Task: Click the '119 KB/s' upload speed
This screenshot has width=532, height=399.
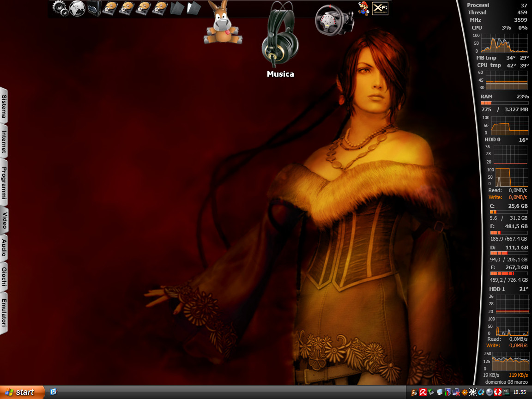Action: click(x=518, y=375)
